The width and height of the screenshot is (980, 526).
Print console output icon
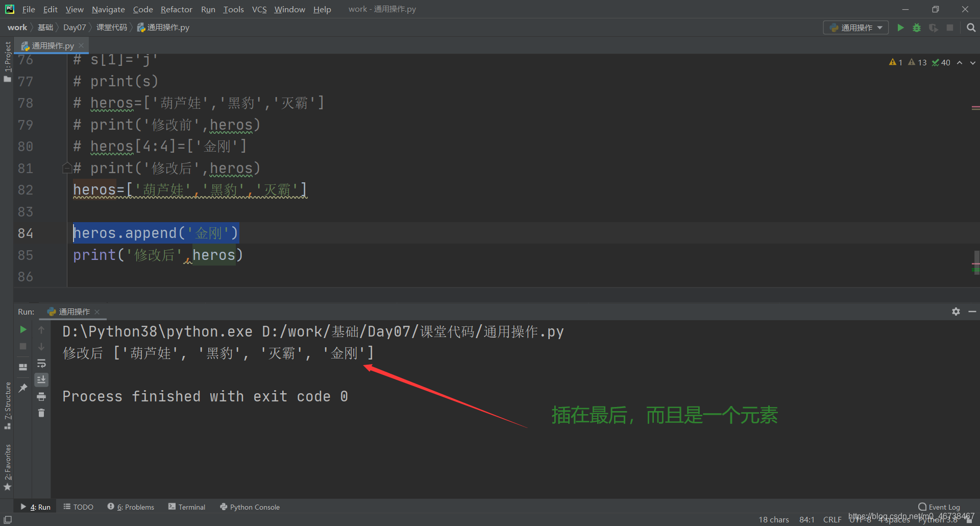pos(41,396)
